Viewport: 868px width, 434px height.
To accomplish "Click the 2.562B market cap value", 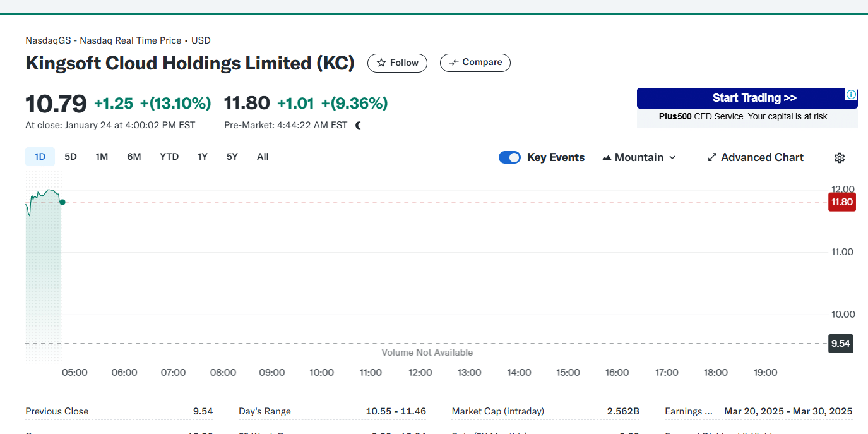I will [x=623, y=411].
